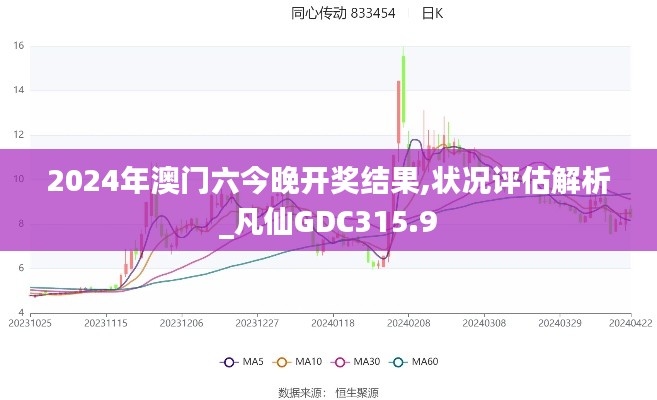Hide the MA60 moving average line
Screen dimensions: 657x400
click(418, 361)
